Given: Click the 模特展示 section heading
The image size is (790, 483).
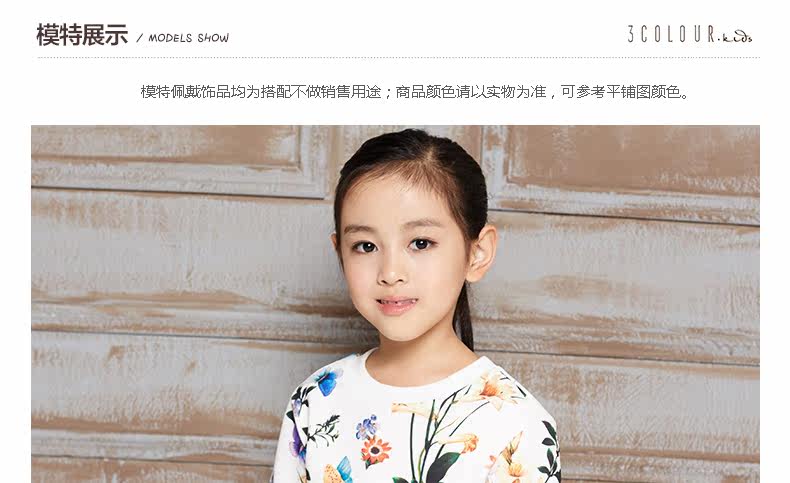Looking at the screenshot, I should click(82, 35).
